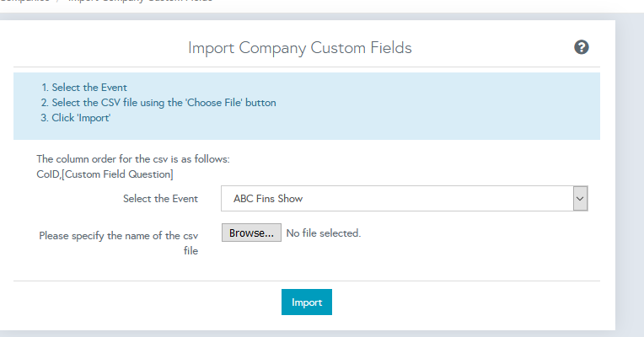The height and width of the screenshot is (337, 644).
Task: Open the help question mark icon
Action: click(x=581, y=47)
